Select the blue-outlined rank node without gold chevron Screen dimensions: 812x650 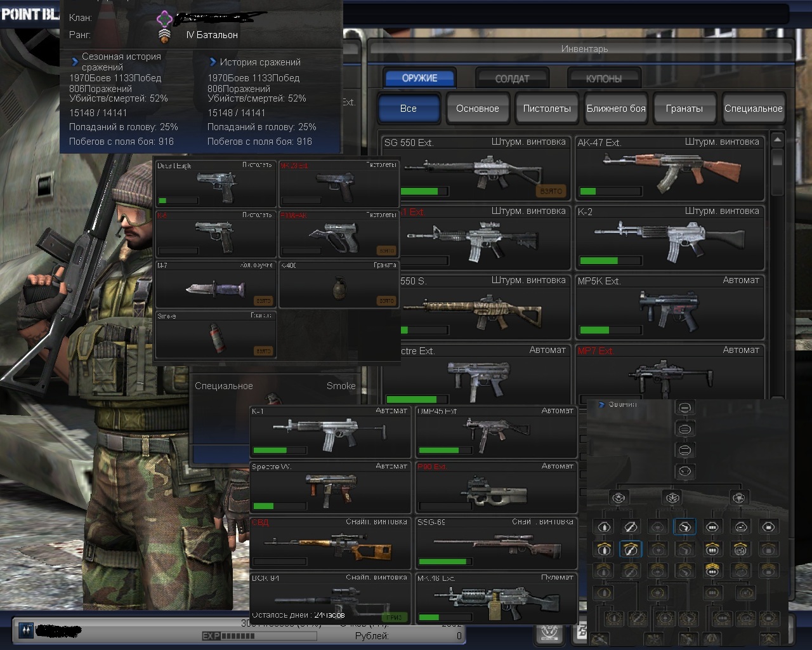(684, 526)
